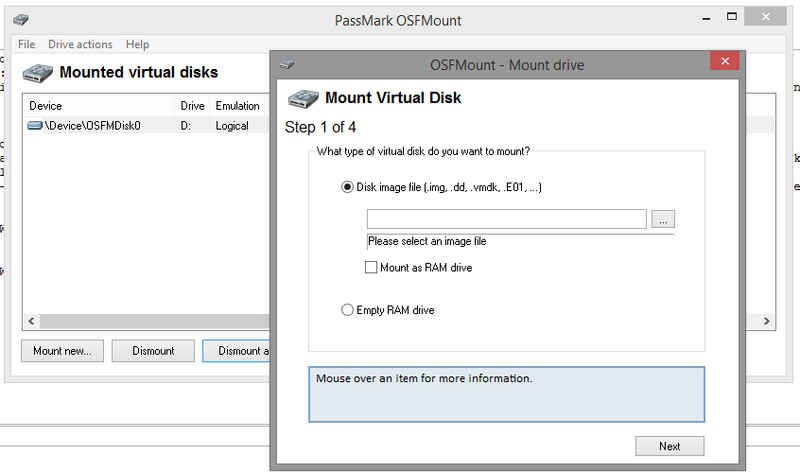Viewport: 800px width, 472px height.
Task: Click the Mounted virtual disks header icon
Action: (x=37, y=72)
